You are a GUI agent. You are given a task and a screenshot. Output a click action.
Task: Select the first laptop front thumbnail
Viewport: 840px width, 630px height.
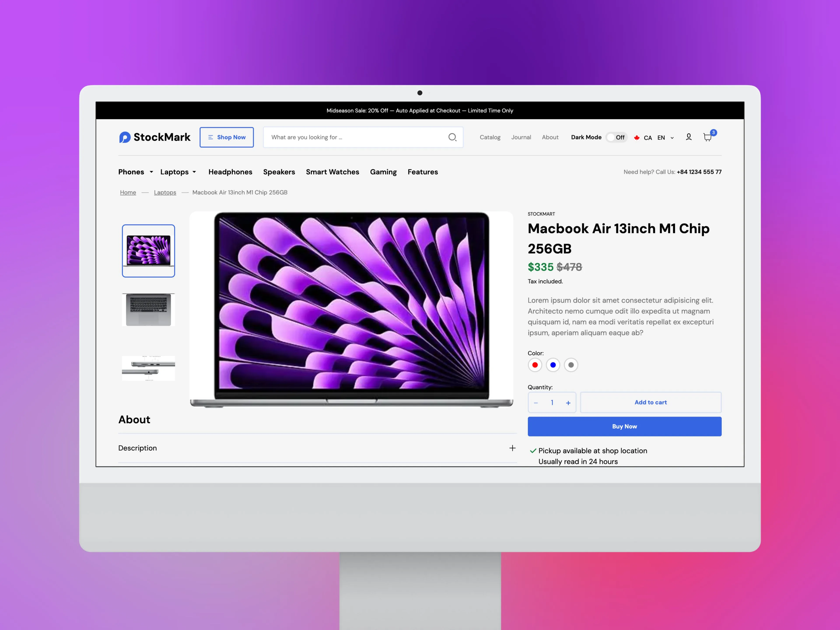149,251
